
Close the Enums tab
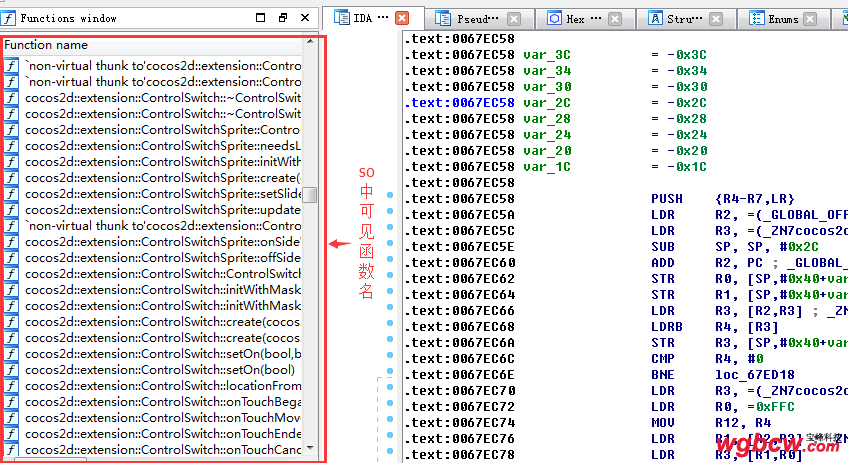(x=810, y=19)
